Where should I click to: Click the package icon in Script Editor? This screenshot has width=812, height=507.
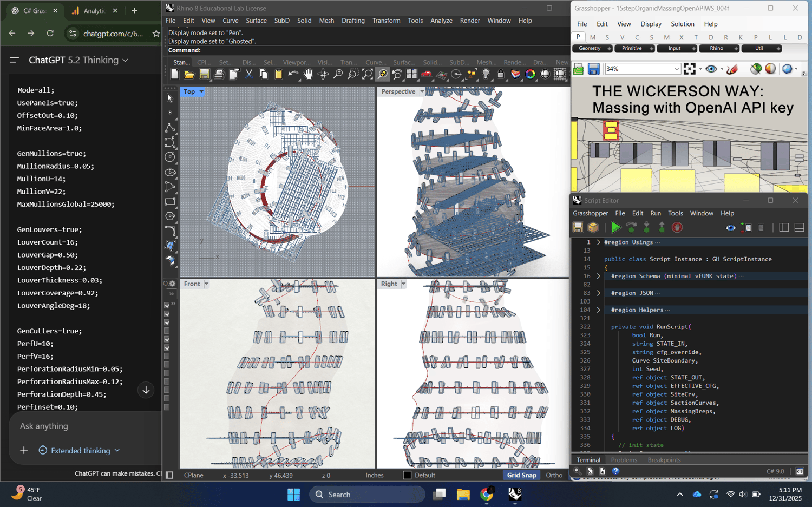tap(593, 228)
